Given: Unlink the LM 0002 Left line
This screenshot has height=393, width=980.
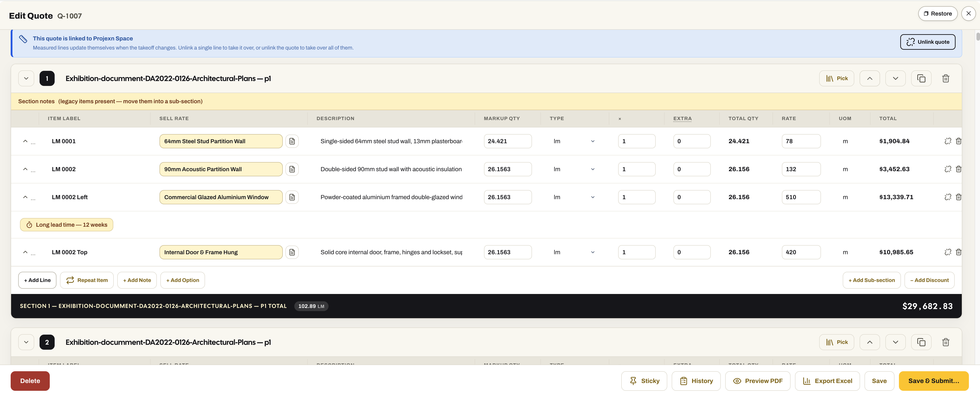Looking at the screenshot, I should coord(948,197).
